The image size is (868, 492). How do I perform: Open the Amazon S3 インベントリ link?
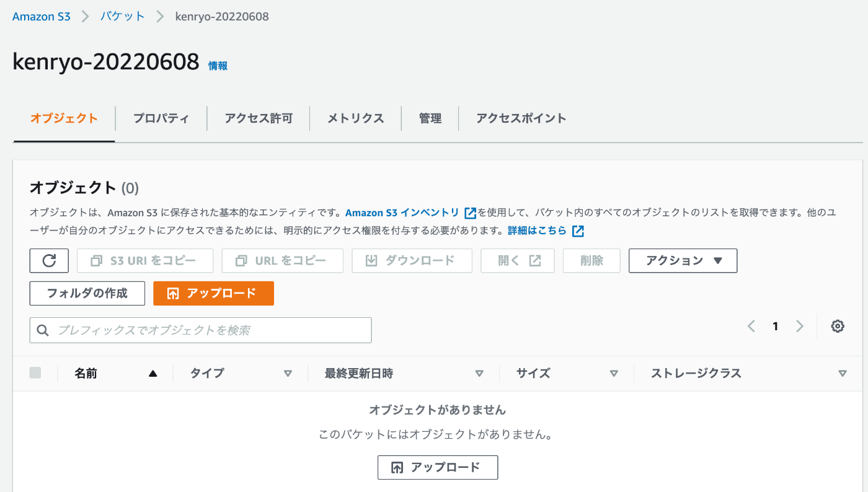click(402, 213)
